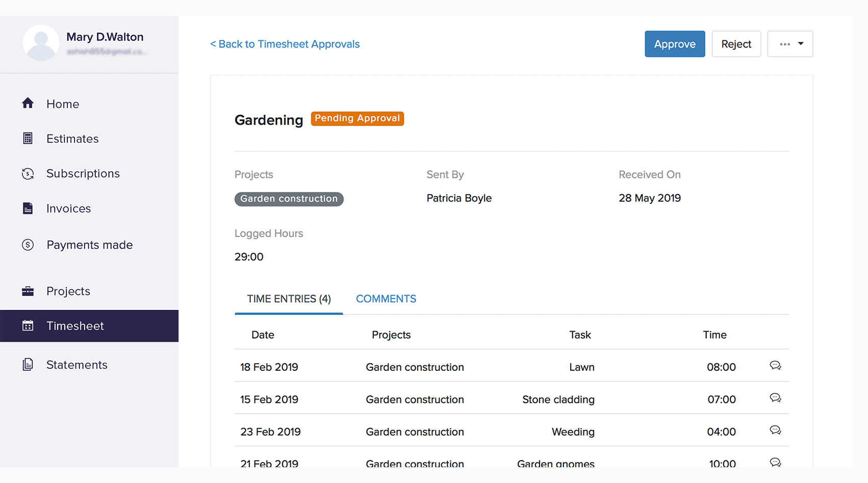Image resolution: width=868 pixels, height=483 pixels.
Task: Click the Subscriptions recurring icon
Action: (28, 173)
